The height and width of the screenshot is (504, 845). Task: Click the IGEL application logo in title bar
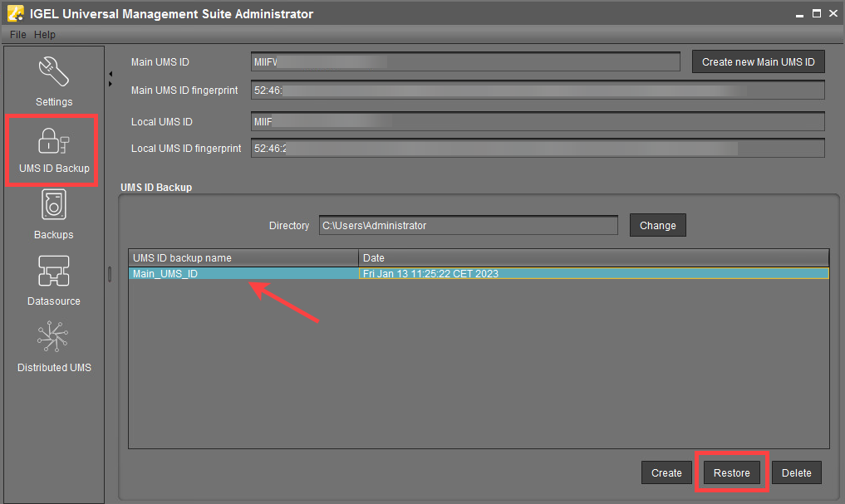click(x=15, y=13)
